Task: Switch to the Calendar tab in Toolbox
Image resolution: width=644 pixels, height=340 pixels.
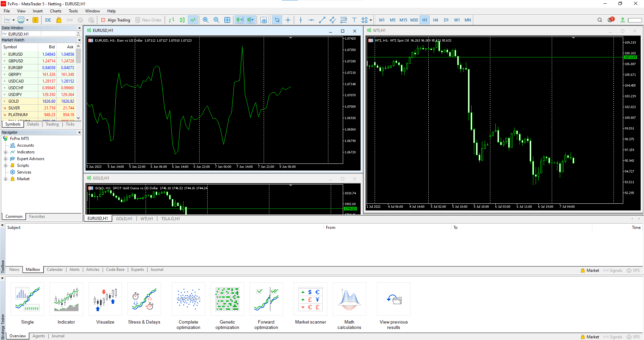Action: coord(55,270)
